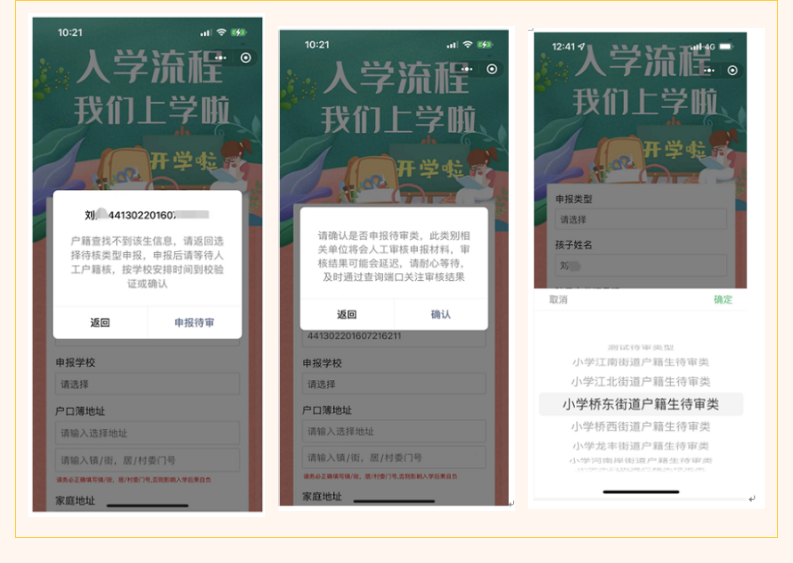This screenshot has width=793, height=563.
Task: Tap the capsule close circle icon in middle phone
Action: 494,69
